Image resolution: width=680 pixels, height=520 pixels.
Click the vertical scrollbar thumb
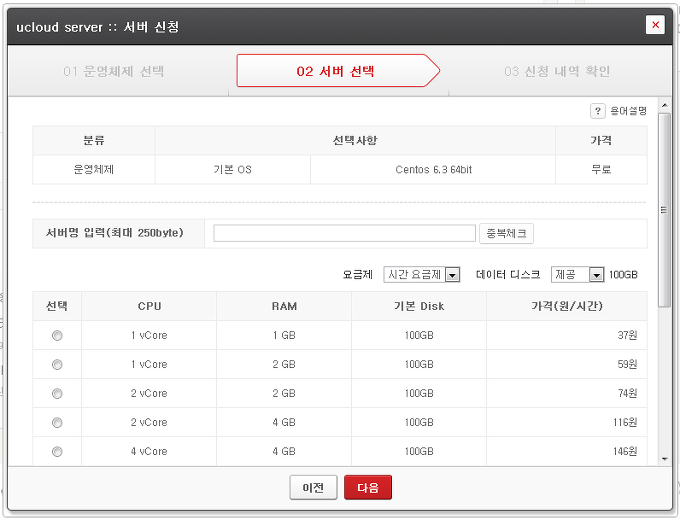664,210
